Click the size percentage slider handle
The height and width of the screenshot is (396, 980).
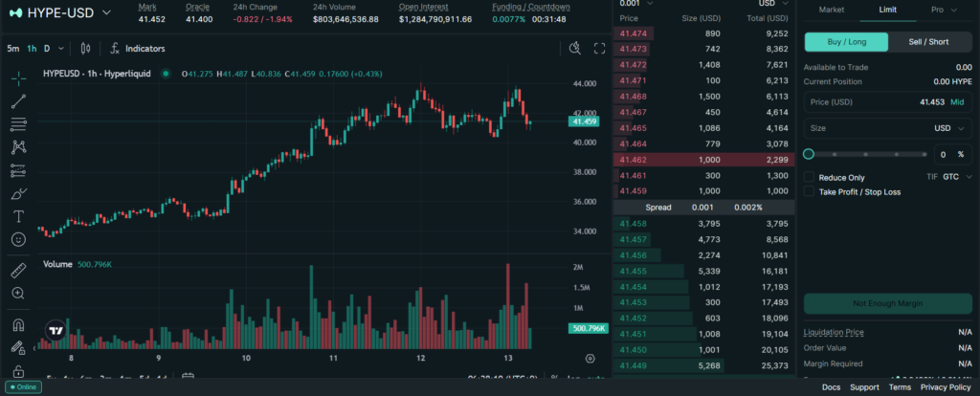pyautogui.click(x=809, y=154)
